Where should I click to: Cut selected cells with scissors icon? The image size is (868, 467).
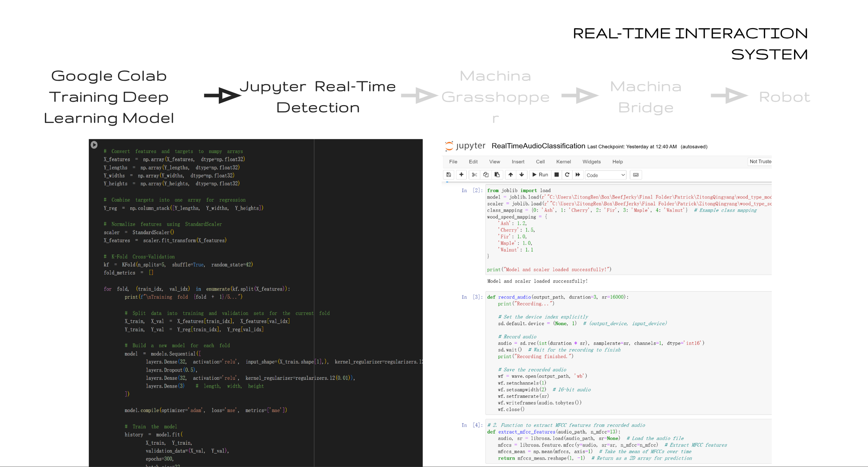click(474, 175)
